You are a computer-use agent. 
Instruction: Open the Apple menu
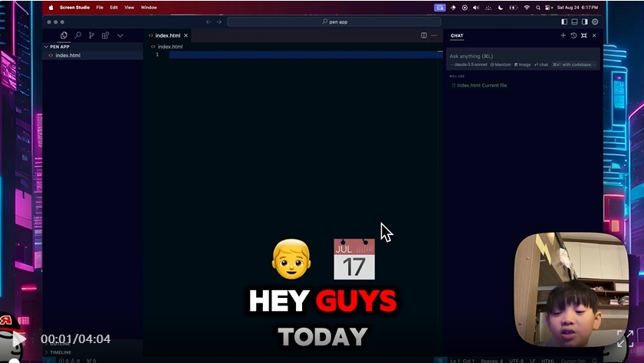[x=51, y=8]
